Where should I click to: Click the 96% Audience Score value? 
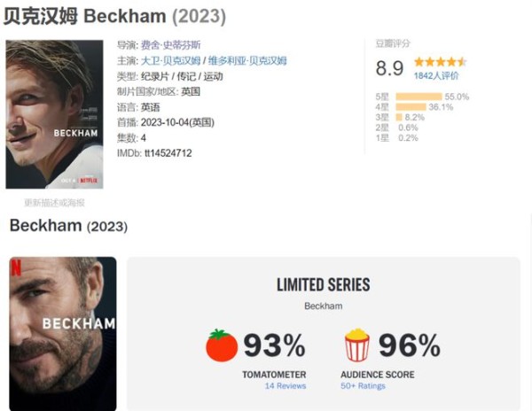tap(410, 345)
